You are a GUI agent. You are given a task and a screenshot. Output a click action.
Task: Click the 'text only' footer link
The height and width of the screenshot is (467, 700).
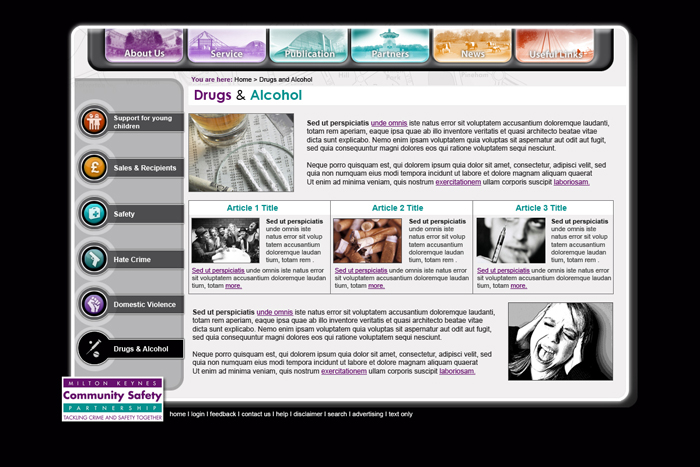(400, 414)
